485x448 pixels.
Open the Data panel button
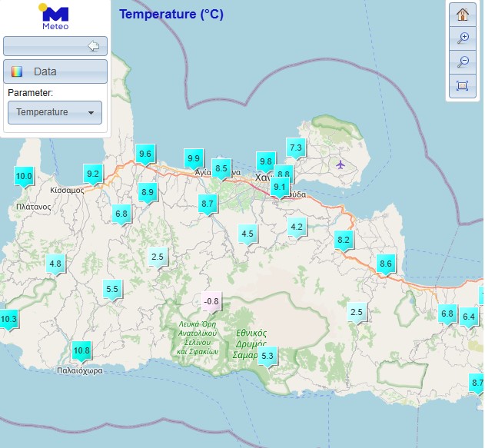[55, 71]
